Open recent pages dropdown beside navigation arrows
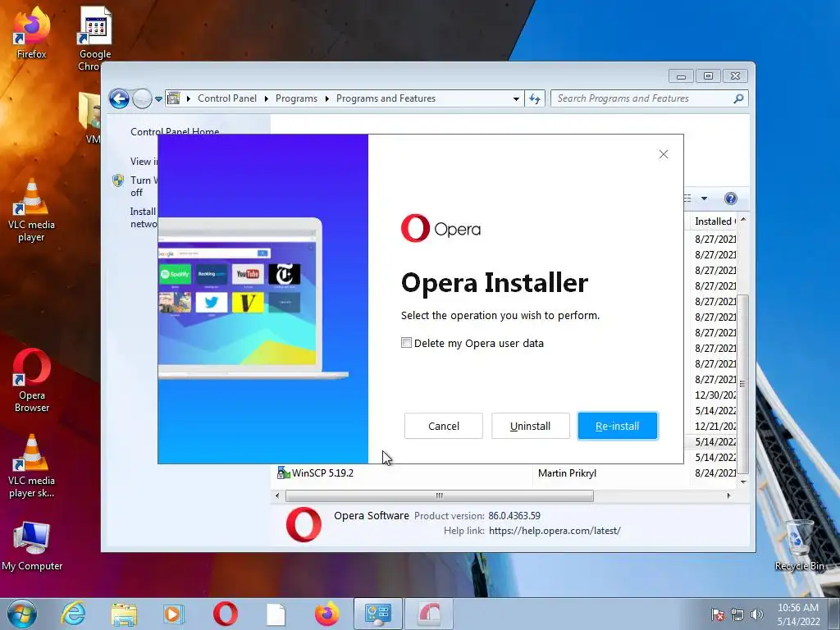The width and height of the screenshot is (840, 630). pos(158,99)
